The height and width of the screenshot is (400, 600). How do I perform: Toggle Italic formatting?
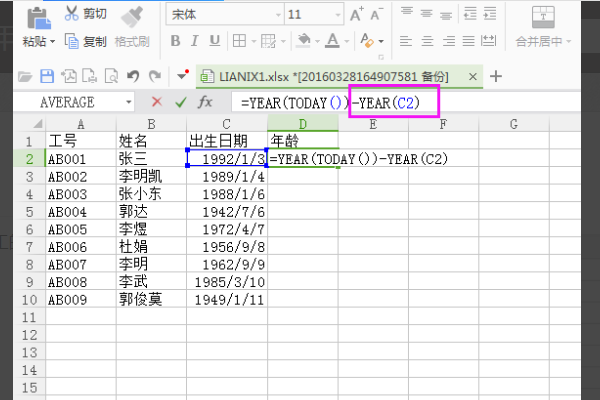194,41
